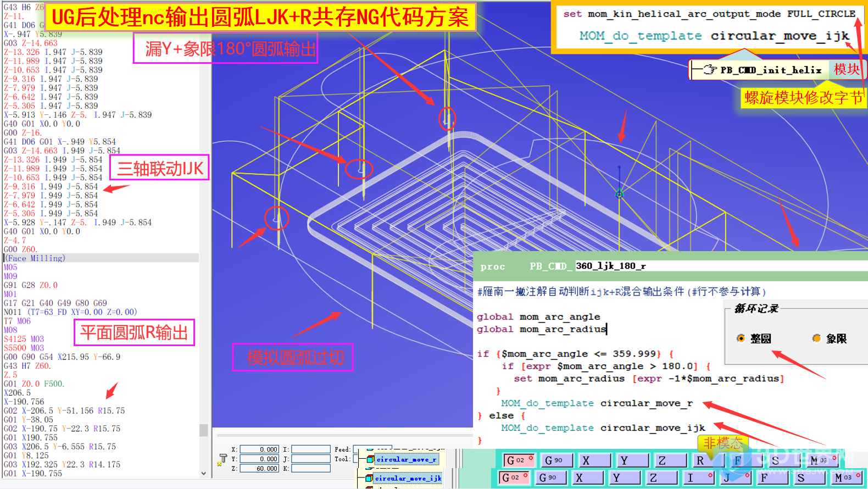Viewport: 868px width, 489px height.
Task: Click MOM_do_template circular_move_r code line
Action: (597, 403)
